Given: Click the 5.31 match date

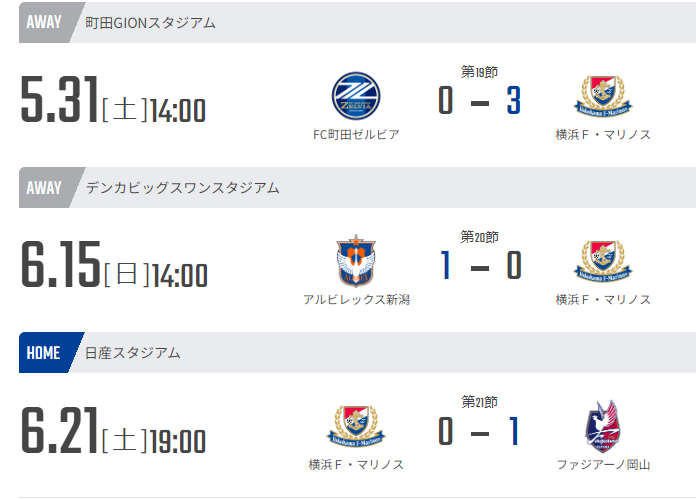Looking at the screenshot, I should pyautogui.click(x=59, y=100).
